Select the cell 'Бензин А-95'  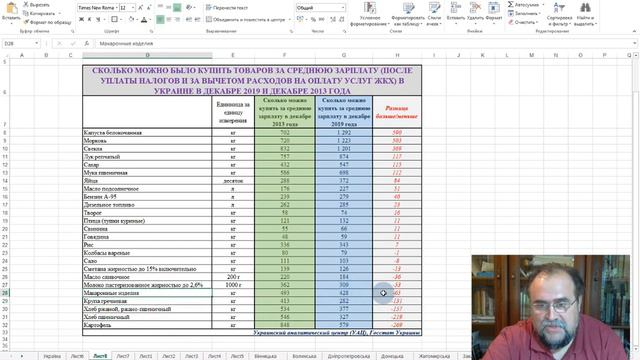(147, 197)
